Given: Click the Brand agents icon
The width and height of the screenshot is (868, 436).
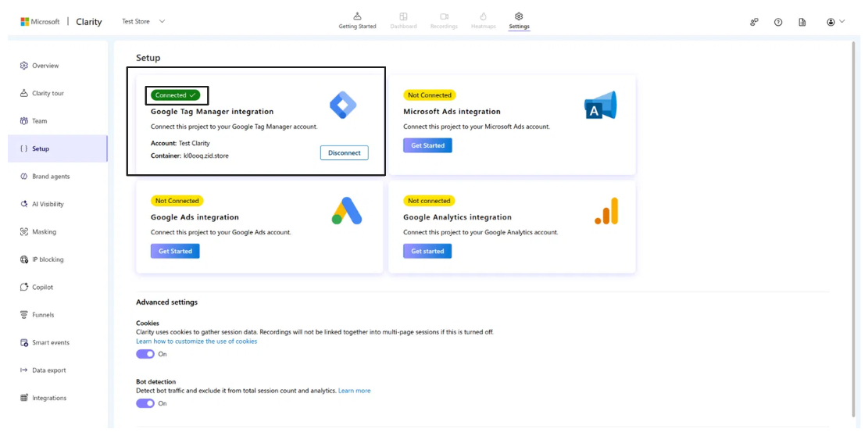Looking at the screenshot, I should tap(23, 176).
